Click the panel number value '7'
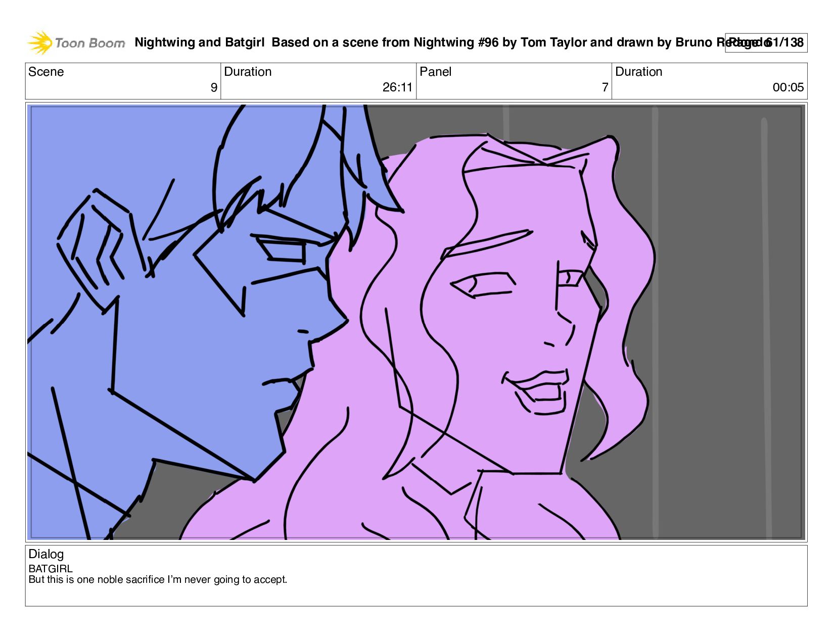The width and height of the screenshot is (834, 644). 605,87
